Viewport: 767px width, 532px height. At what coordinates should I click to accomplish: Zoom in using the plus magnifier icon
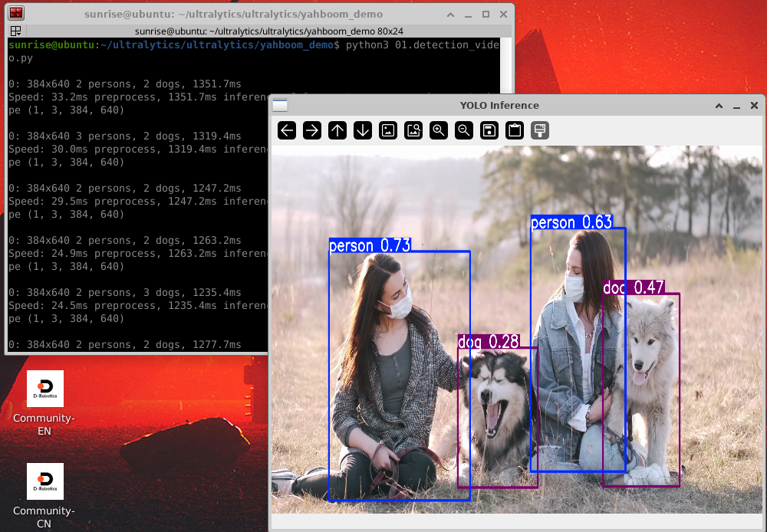tap(439, 130)
